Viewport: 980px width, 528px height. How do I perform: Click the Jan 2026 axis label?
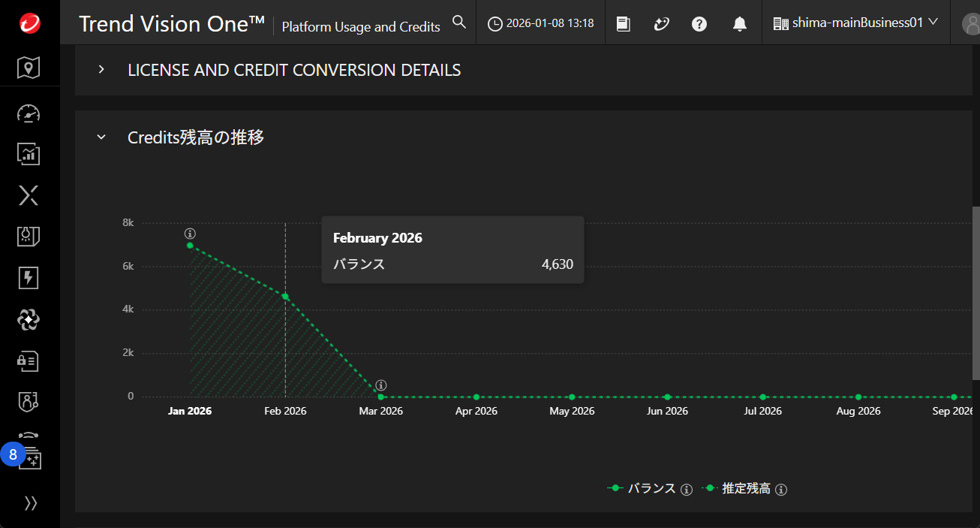tap(190, 411)
